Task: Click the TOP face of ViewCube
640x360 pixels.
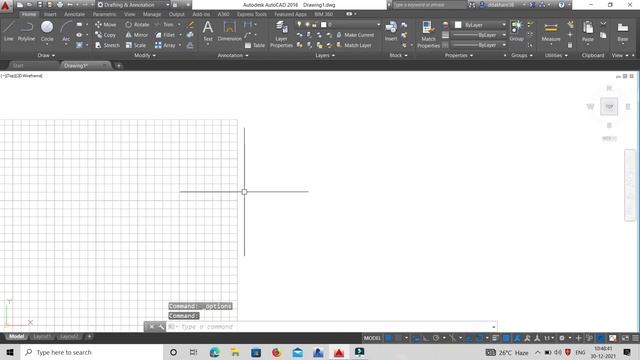Action: pos(609,107)
